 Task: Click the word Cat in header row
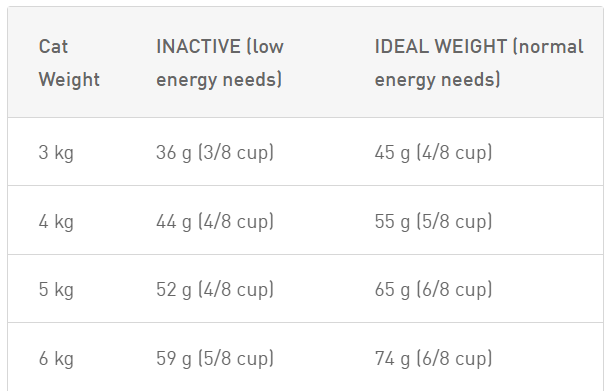click(53, 46)
